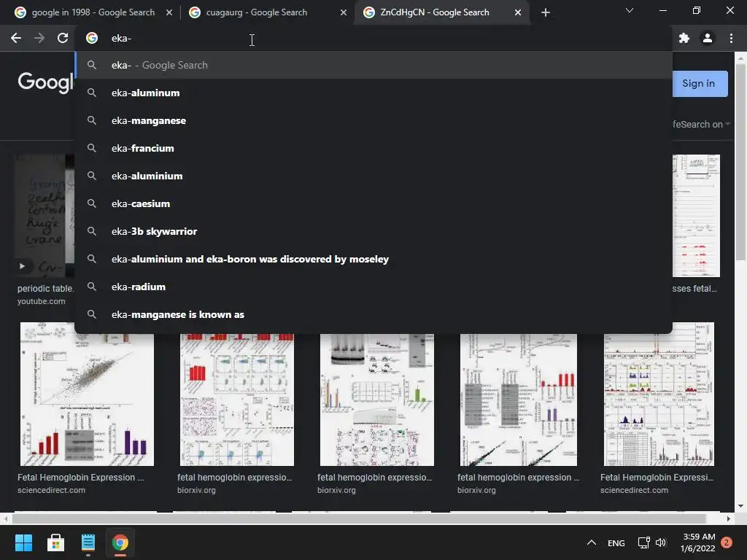Click the scroll right arrow

tap(729, 518)
